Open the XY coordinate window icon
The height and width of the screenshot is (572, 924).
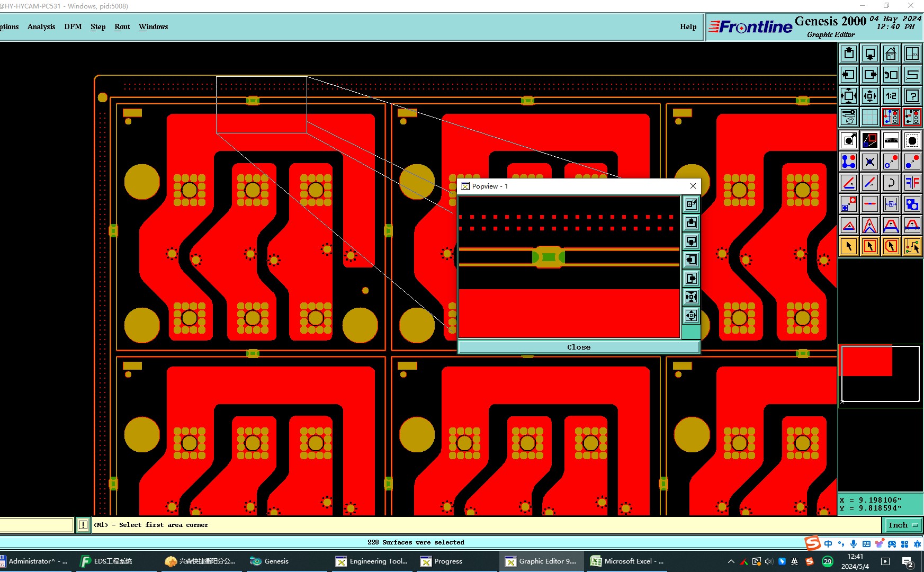[912, 53]
